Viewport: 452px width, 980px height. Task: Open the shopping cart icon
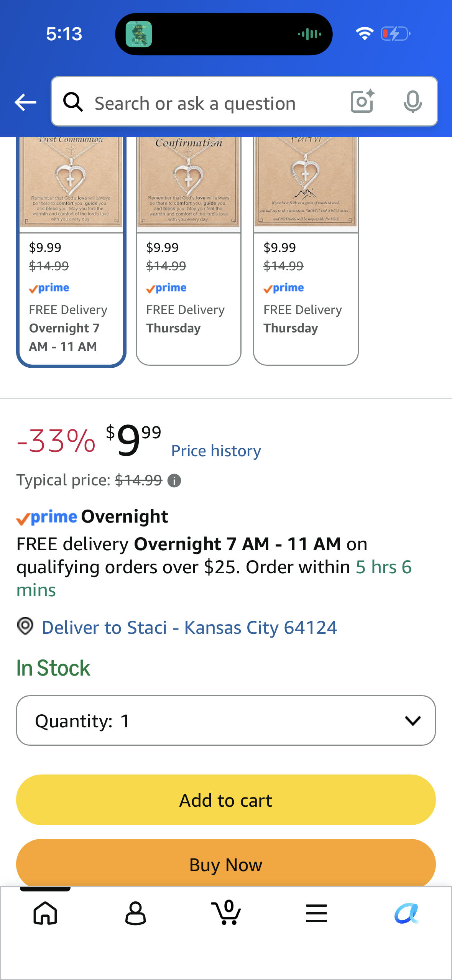[x=226, y=912]
